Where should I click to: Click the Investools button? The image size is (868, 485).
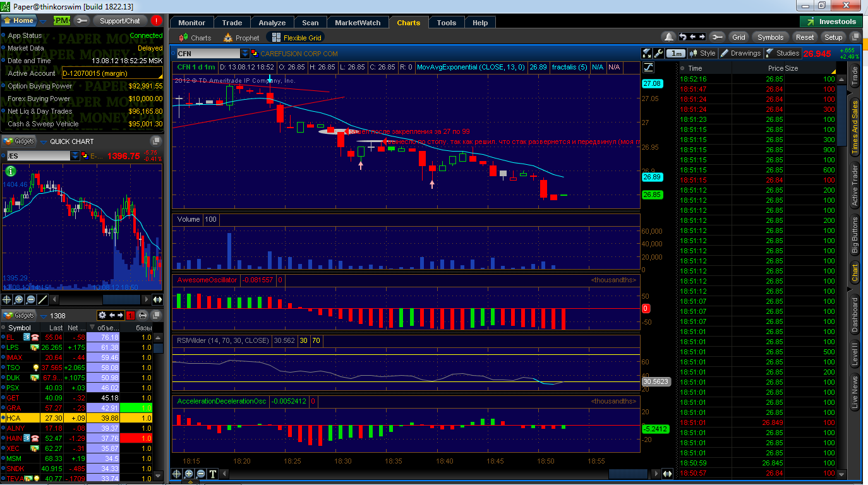click(x=831, y=21)
